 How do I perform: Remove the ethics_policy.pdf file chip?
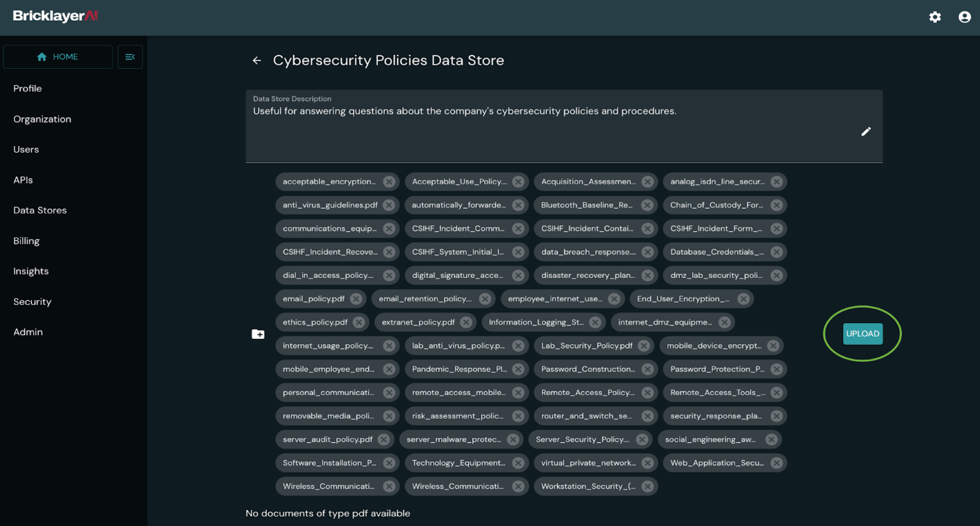click(x=359, y=322)
